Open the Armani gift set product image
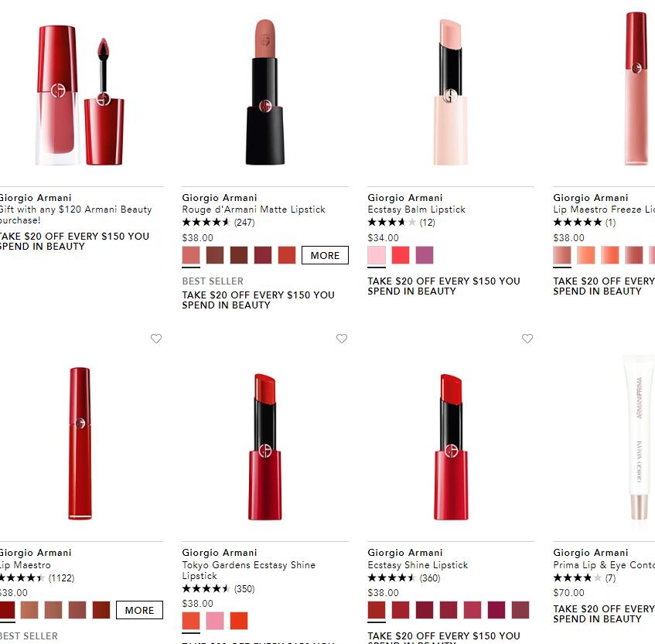The height and width of the screenshot is (644, 655). [x=80, y=95]
